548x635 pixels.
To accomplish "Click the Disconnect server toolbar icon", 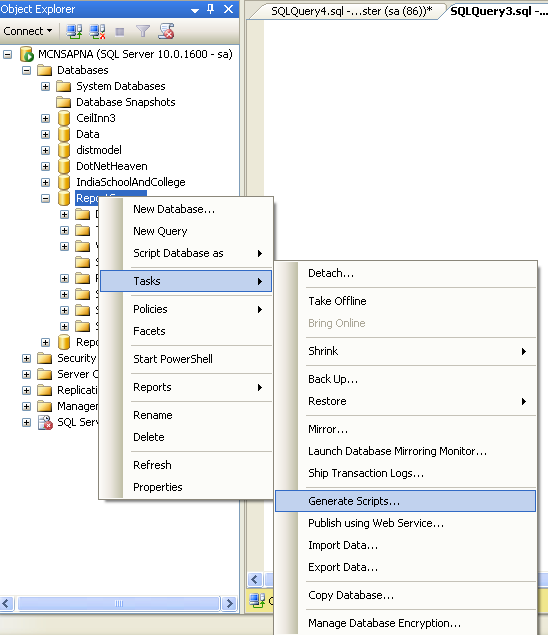I will point(97,31).
